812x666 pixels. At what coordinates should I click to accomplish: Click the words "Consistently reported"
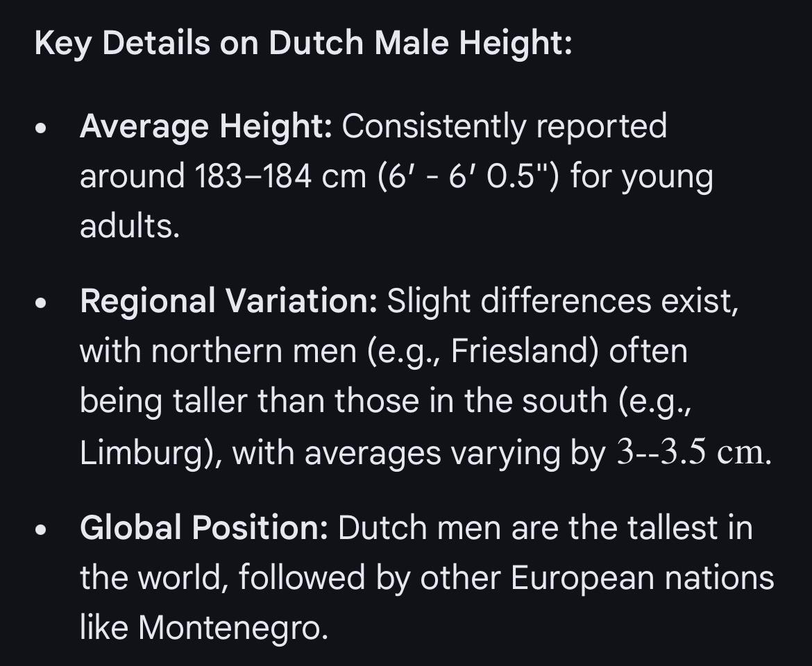[x=504, y=127]
